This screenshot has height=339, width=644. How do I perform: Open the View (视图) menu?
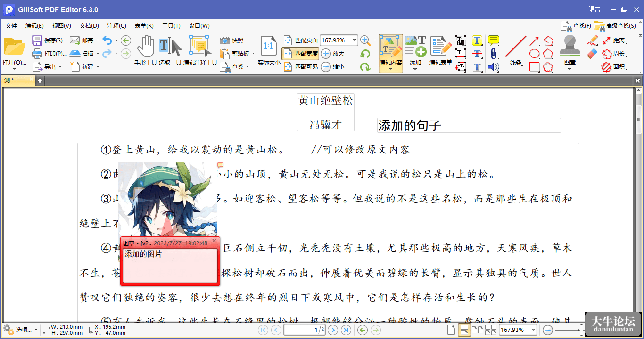61,26
